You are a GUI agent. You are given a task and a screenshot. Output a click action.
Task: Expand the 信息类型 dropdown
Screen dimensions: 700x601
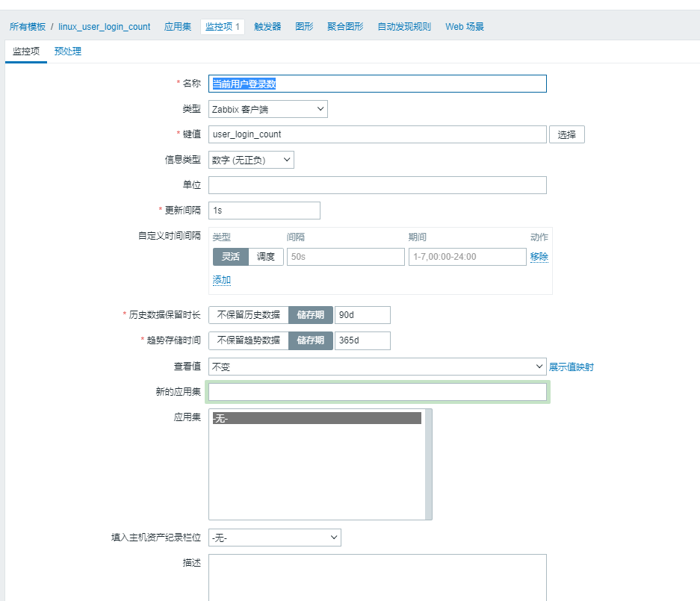click(x=251, y=160)
